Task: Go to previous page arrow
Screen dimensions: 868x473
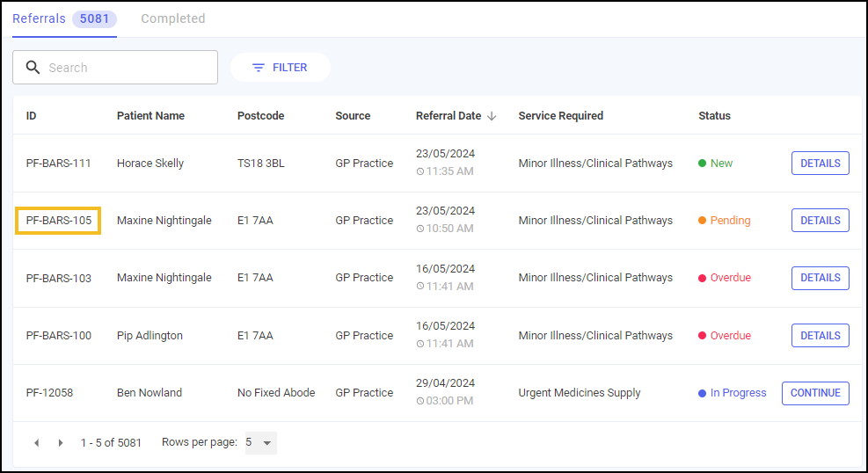Action: [37, 442]
